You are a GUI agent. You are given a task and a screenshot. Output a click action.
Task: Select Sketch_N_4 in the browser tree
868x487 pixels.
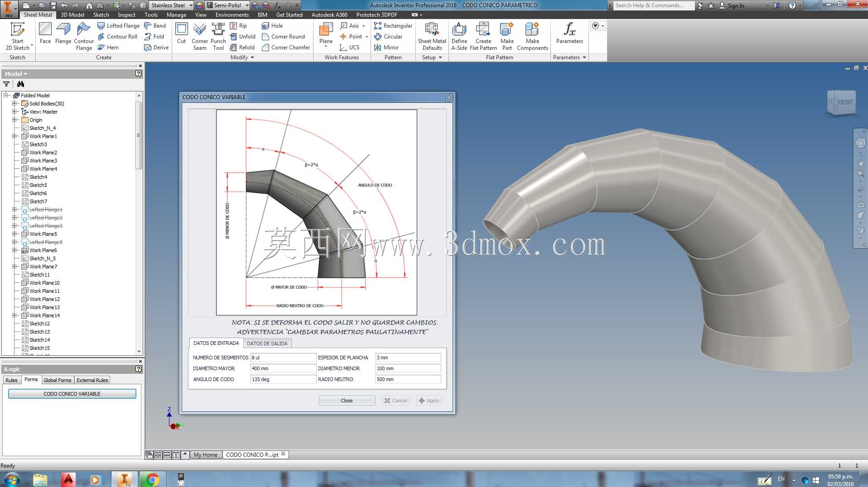[x=43, y=128]
